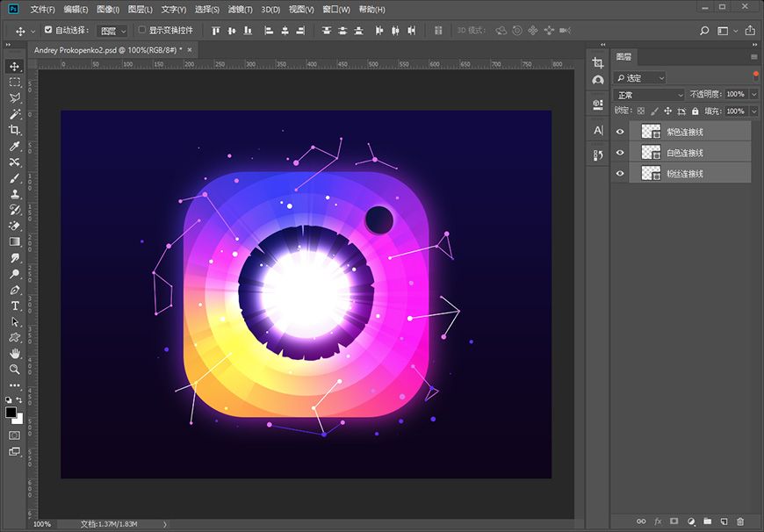Screen dimensions: 764x532
Task: Change the screen mode
Action: tap(15, 451)
